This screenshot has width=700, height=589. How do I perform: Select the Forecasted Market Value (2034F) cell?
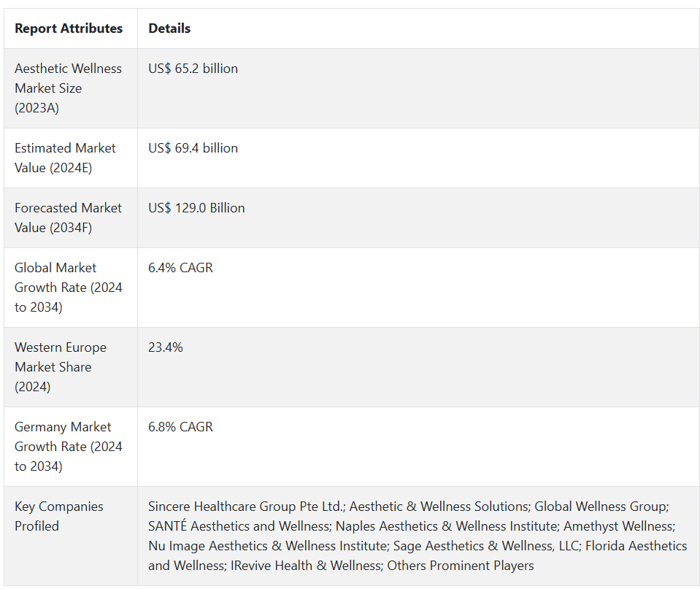pos(68,217)
